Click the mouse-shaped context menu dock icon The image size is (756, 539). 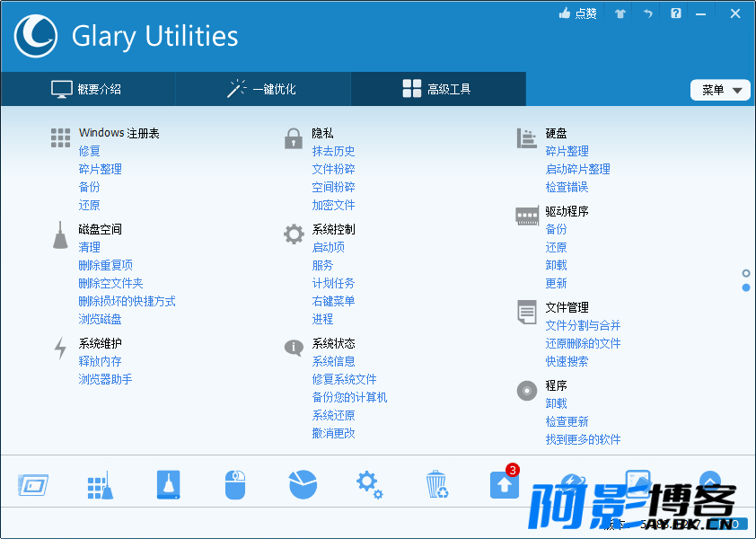[234, 485]
